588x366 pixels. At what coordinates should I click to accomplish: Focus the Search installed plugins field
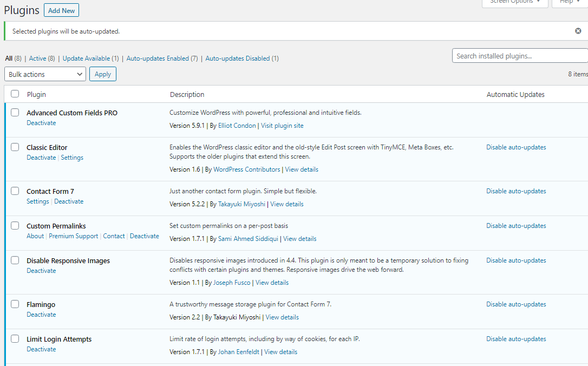520,56
